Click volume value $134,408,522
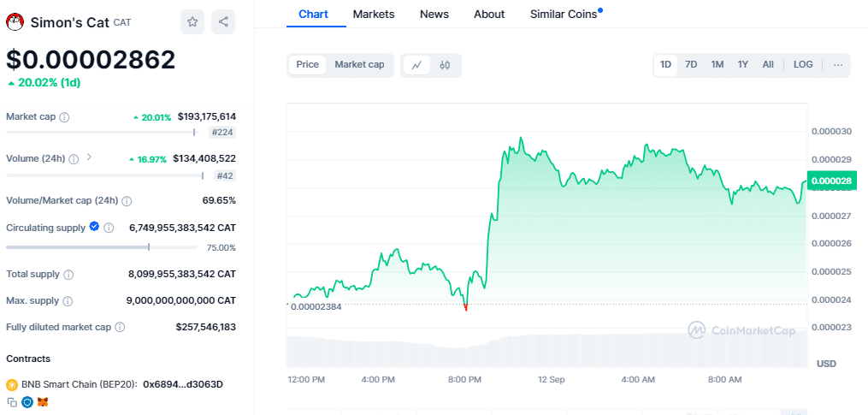This screenshot has height=415, width=868. pos(204,158)
